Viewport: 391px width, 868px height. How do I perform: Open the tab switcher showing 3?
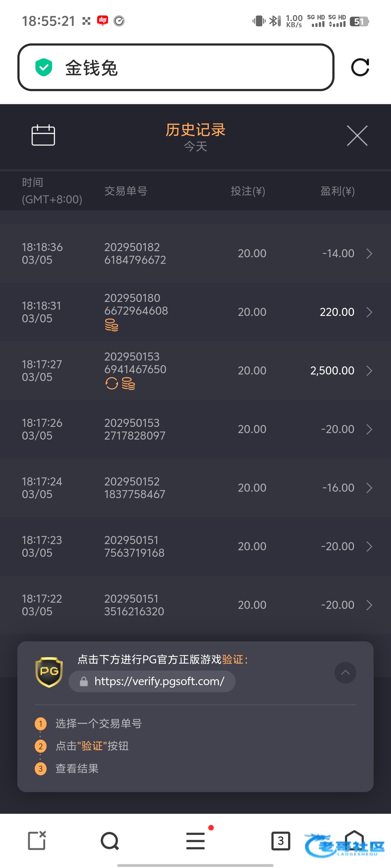point(280,841)
